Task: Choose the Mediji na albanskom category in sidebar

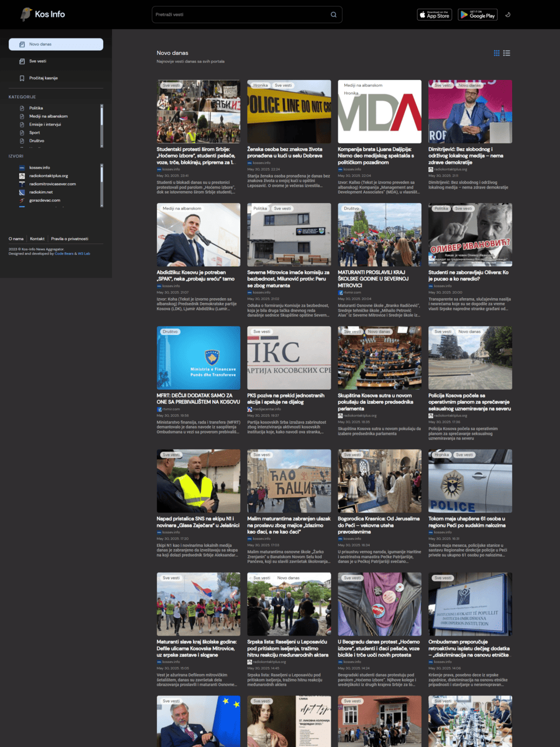Action: click(48, 116)
